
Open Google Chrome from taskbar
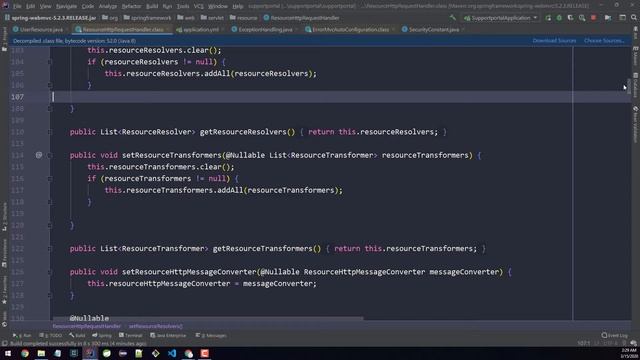point(25,353)
